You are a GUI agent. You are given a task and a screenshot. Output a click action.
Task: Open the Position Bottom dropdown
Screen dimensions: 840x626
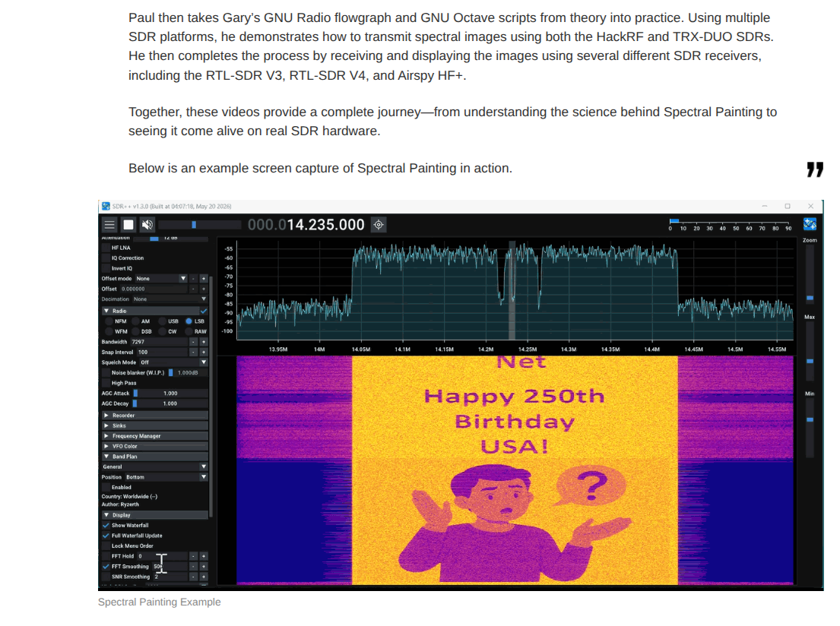tap(166, 477)
